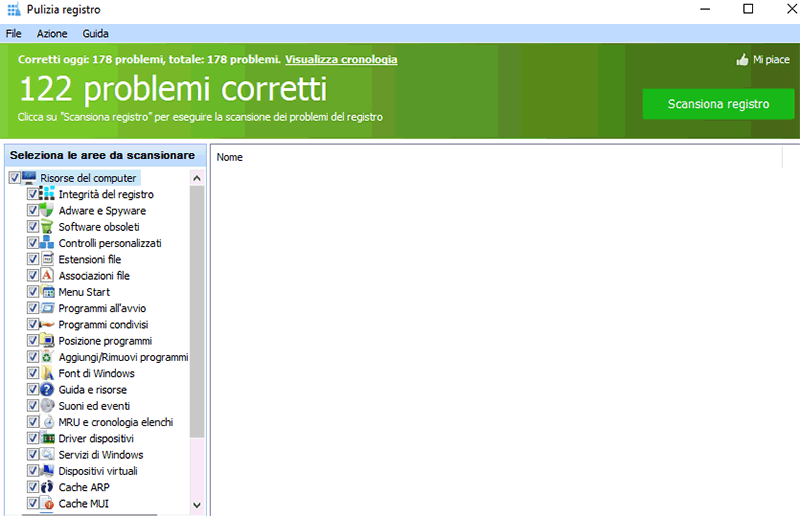
Task: Toggle the Menu Start checkbox
Action: coord(33,292)
